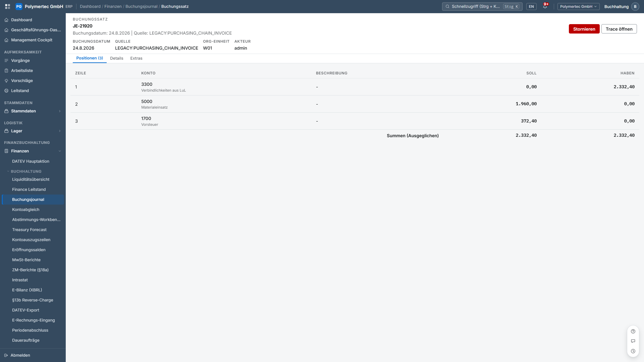
Task: Open Finance Leitstand menu entry
Action: pyautogui.click(x=33, y=189)
